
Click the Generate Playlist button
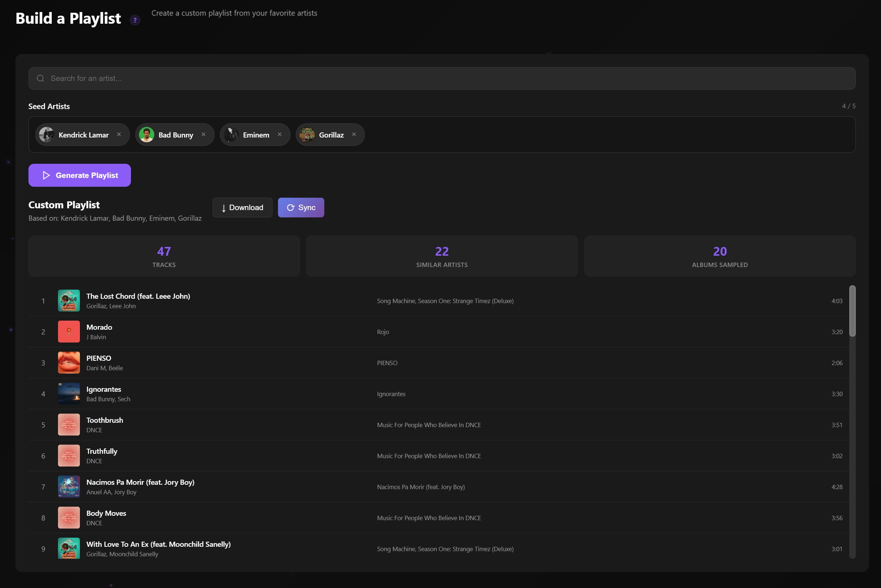(80, 175)
